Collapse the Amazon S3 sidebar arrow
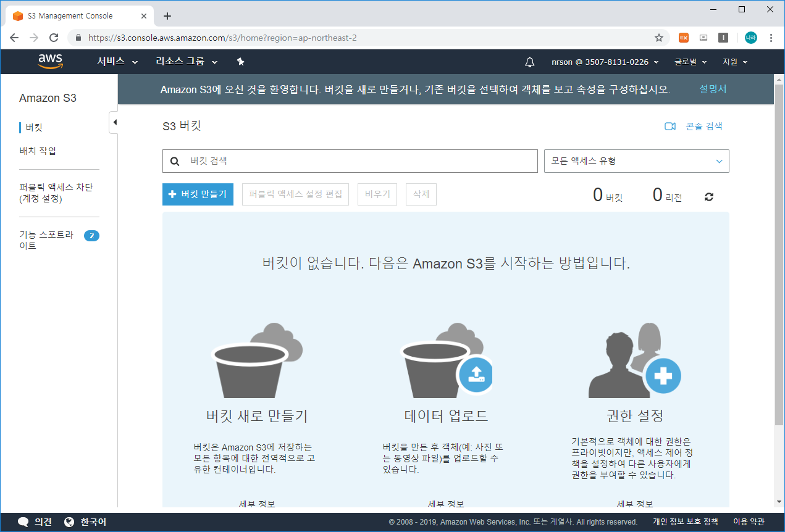 tap(114, 122)
